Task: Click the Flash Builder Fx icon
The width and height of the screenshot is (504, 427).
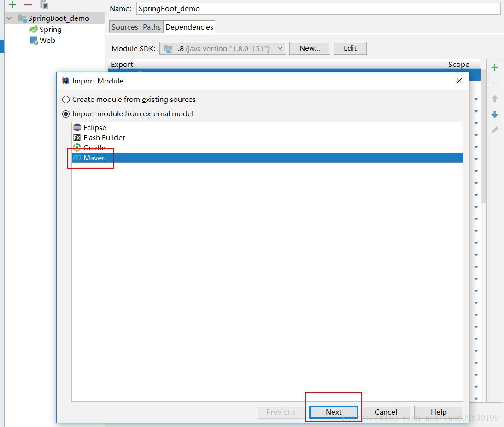Action: coord(77,138)
